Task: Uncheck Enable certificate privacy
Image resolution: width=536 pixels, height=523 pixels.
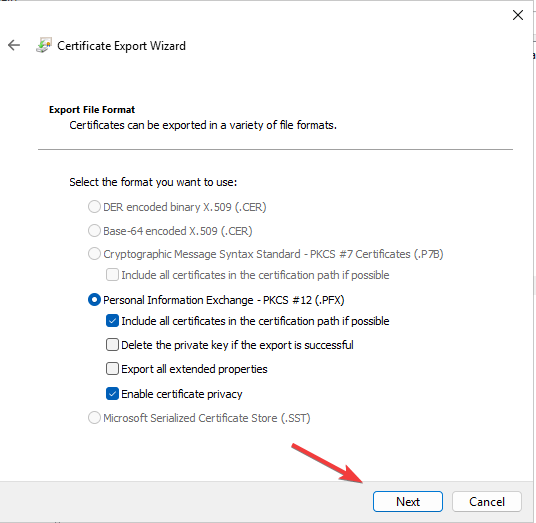Action: [112, 394]
